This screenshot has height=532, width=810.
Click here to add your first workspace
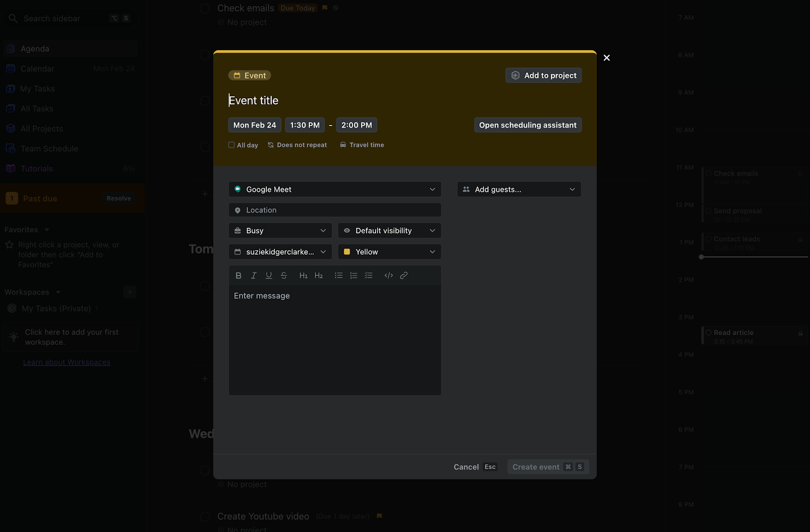click(x=70, y=337)
